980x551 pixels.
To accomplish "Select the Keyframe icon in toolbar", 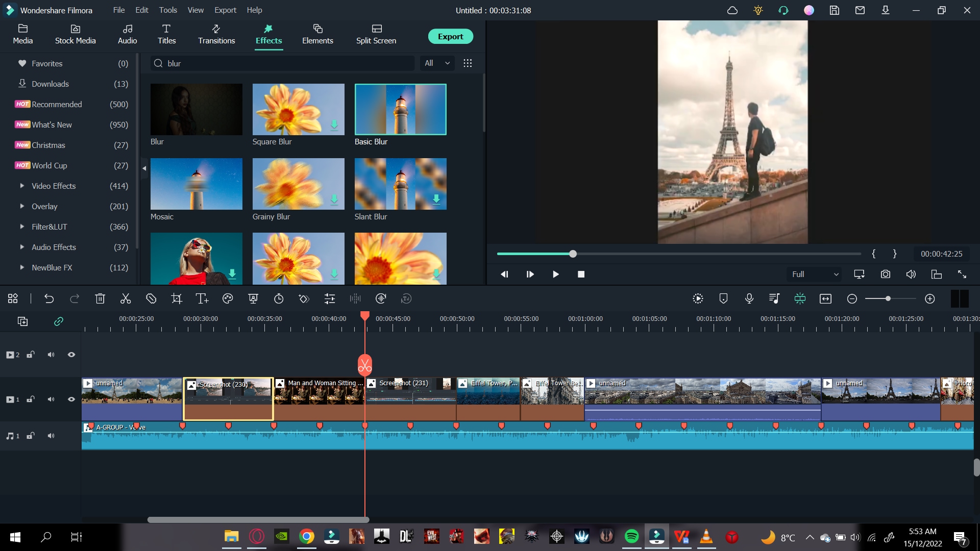I will (x=305, y=298).
